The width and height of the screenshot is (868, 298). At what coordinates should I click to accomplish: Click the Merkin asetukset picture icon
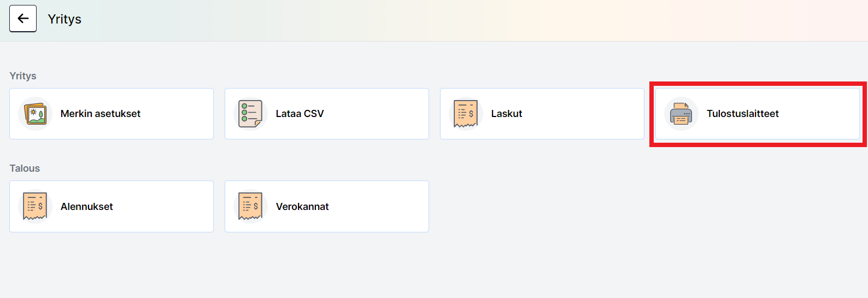(36, 114)
